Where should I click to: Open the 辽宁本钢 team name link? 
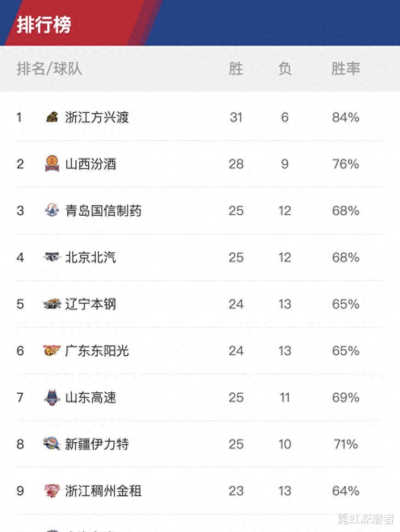click(x=91, y=304)
